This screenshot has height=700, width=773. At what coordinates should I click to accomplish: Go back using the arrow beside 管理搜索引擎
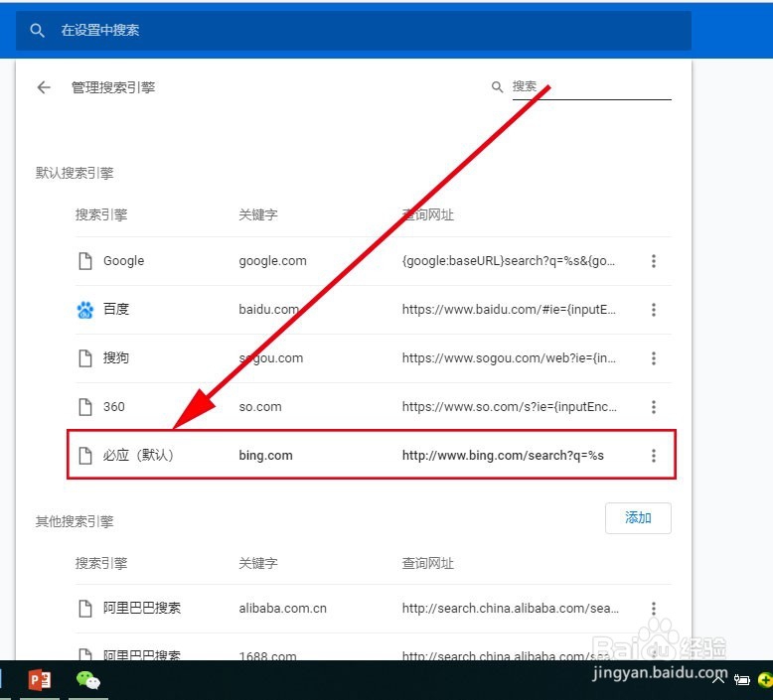(x=44, y=87)
